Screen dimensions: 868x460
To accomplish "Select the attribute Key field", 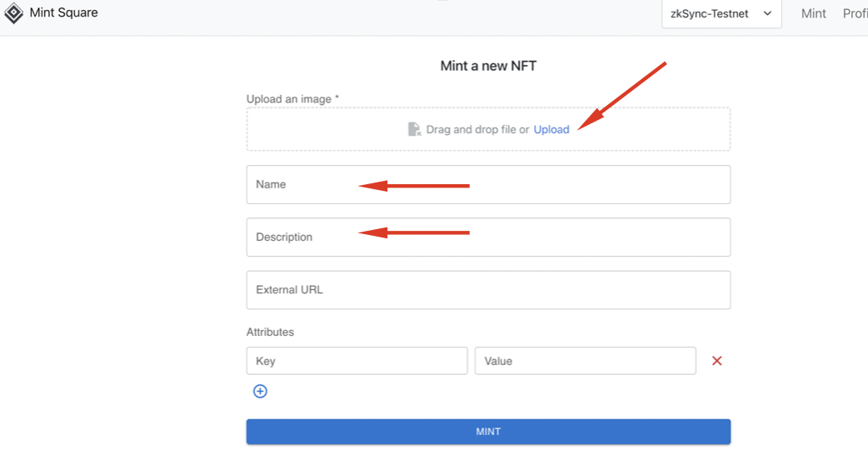I will coord(357,361).
